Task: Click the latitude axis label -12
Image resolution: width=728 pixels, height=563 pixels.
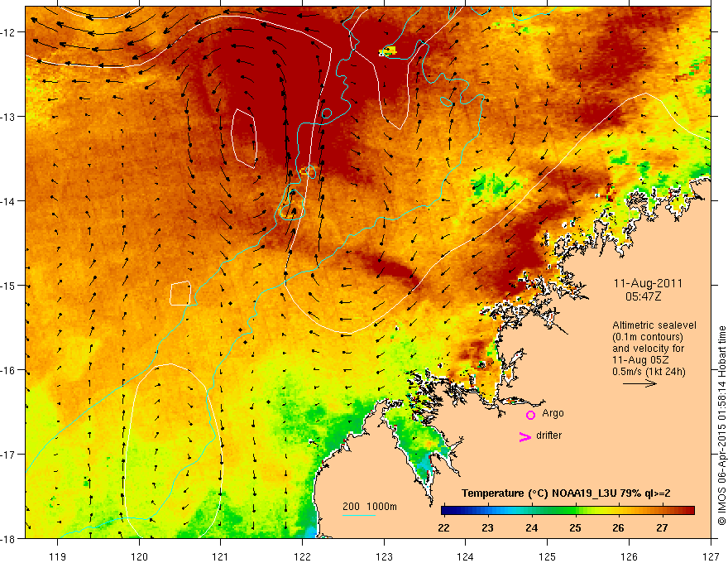Action: click(x=8, y=32)
